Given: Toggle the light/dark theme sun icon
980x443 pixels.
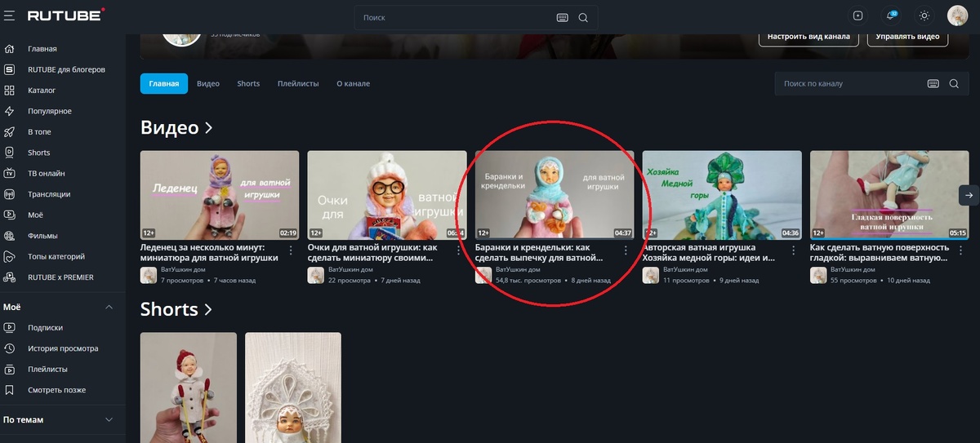Looking at the screenshot, I should [924, 16].
